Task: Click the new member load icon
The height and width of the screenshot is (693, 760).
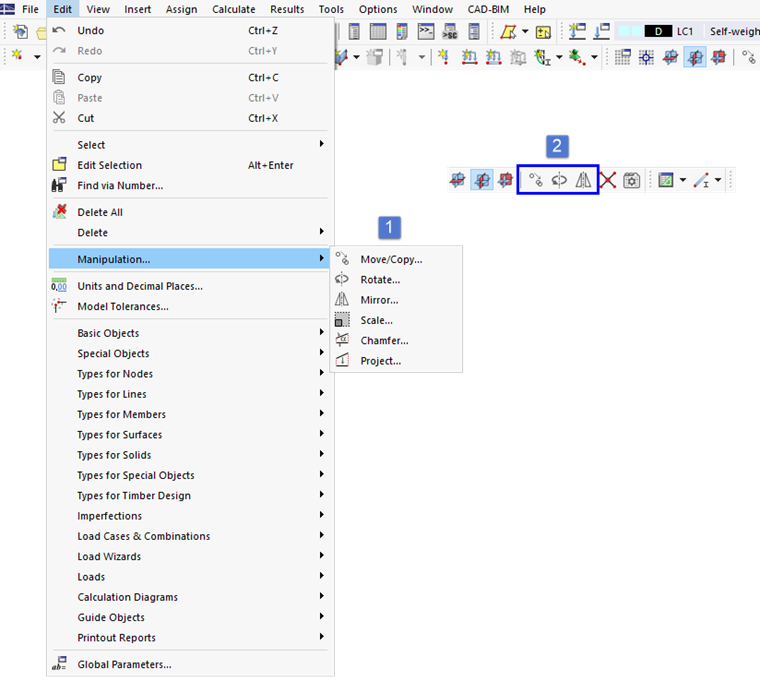Action: pyautogui.click(x=469, y=57)
